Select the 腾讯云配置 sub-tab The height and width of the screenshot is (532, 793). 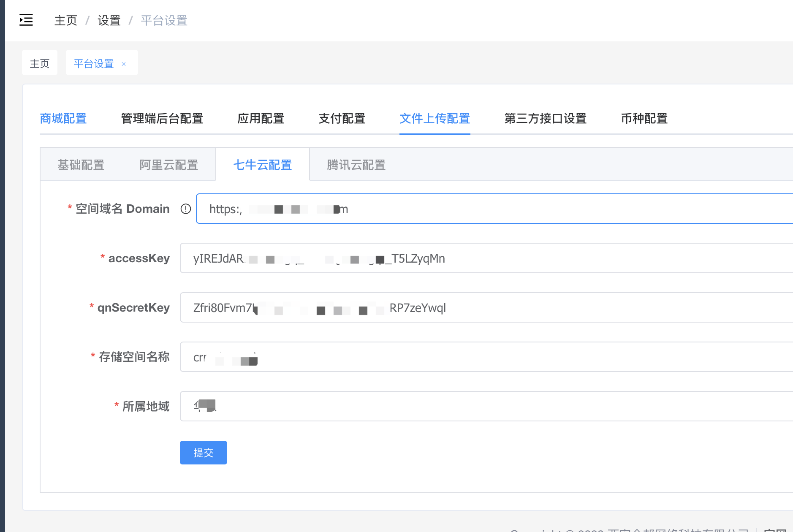[x=356, y=165]
